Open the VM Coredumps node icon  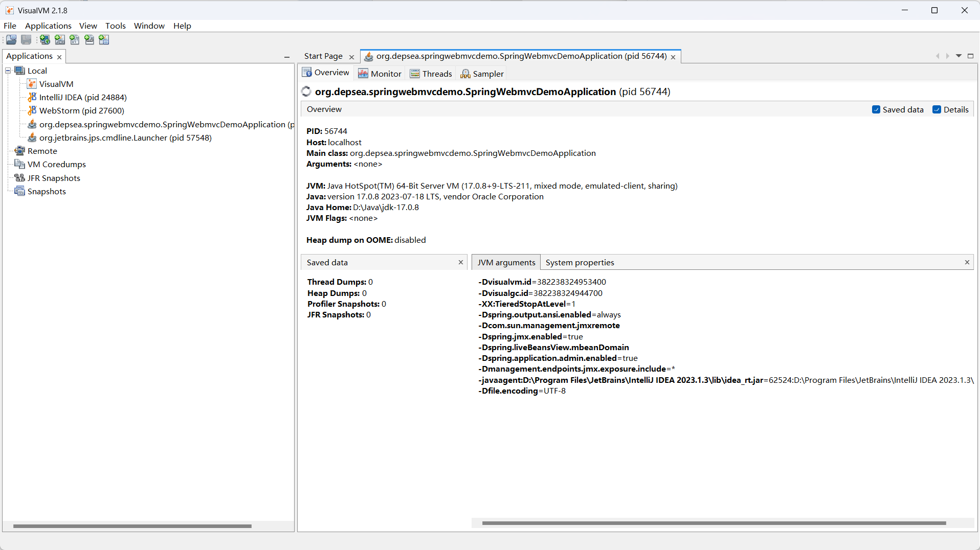(20, 164)
